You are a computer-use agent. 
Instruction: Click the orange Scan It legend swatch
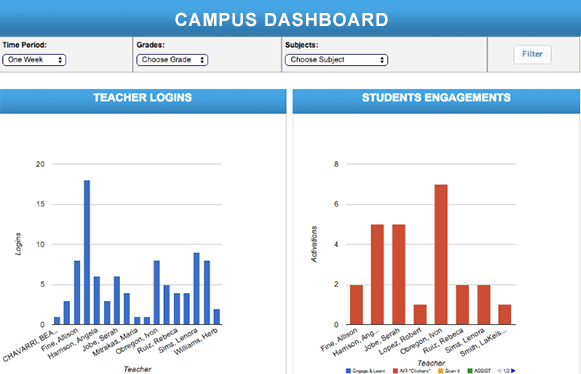click(441, 371)
